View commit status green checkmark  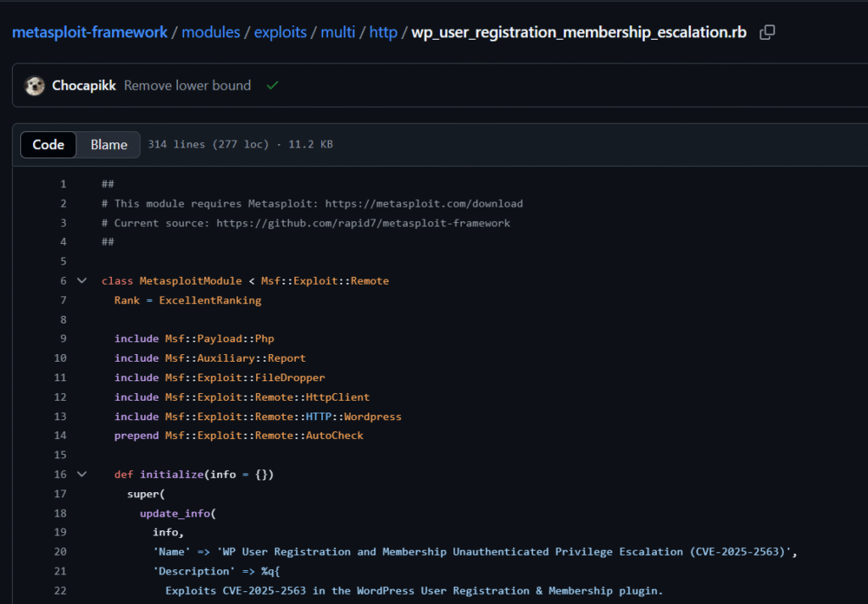coord(272,86)
